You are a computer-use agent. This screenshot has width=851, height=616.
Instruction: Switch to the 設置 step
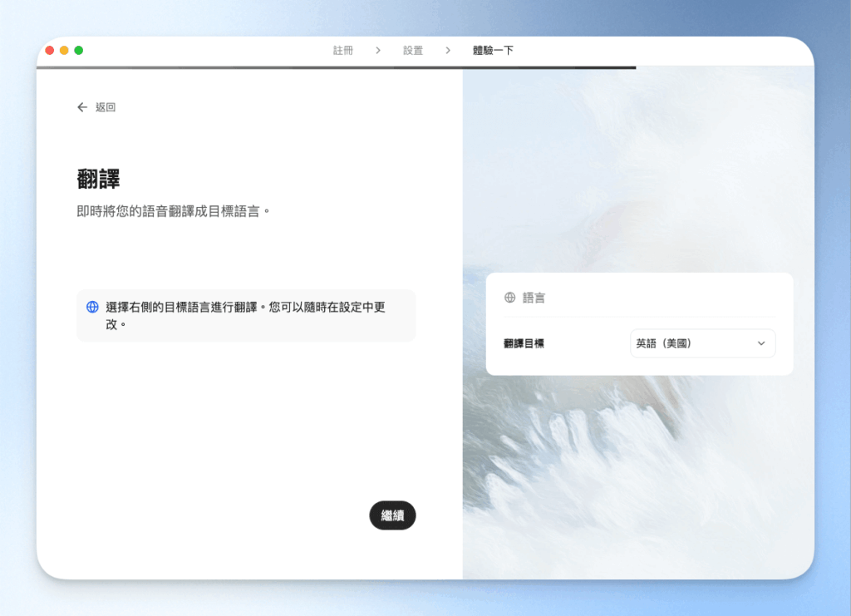[x=413, y=50]
